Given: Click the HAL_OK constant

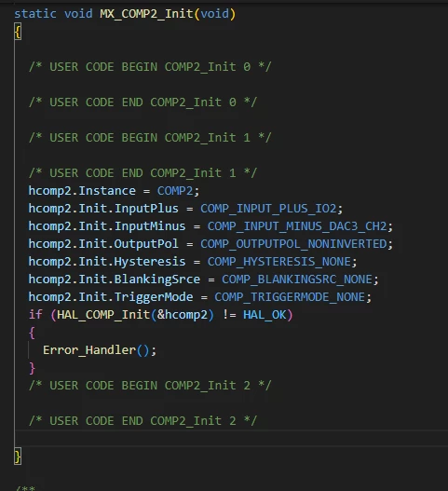Looking at the screenshot, I should coord(265,314).
